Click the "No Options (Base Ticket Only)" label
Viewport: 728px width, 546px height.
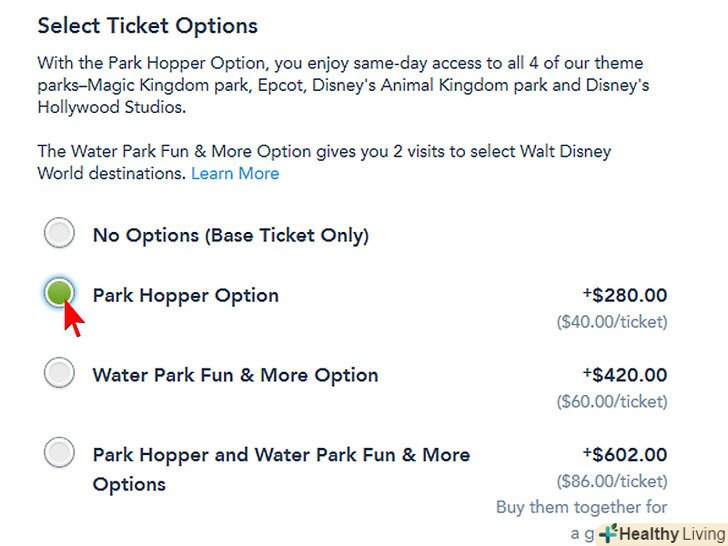pyautogui.click(x=230, y=236)
